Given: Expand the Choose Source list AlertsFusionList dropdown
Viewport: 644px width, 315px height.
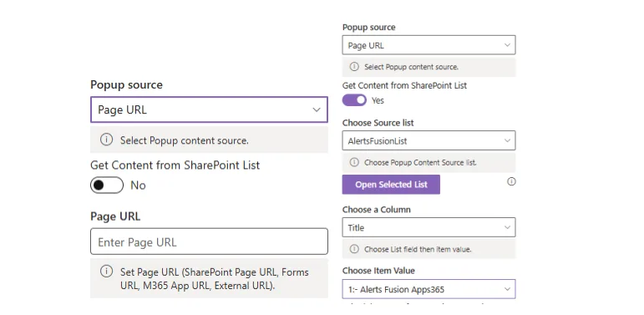Looking at the screenshot, I should (428, 141).
